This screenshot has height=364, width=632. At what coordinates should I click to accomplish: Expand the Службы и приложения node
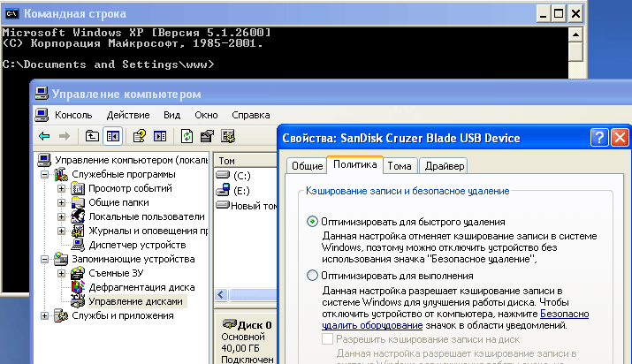(44, 315)
